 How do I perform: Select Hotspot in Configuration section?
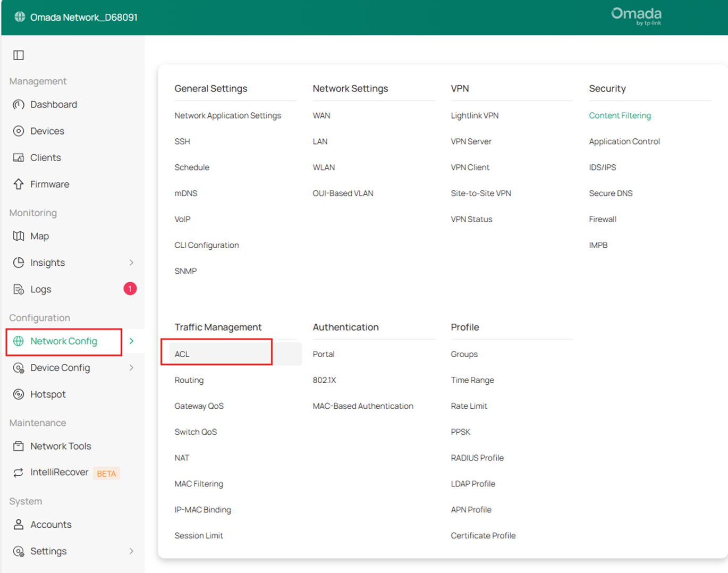click(x=48, y=394)
